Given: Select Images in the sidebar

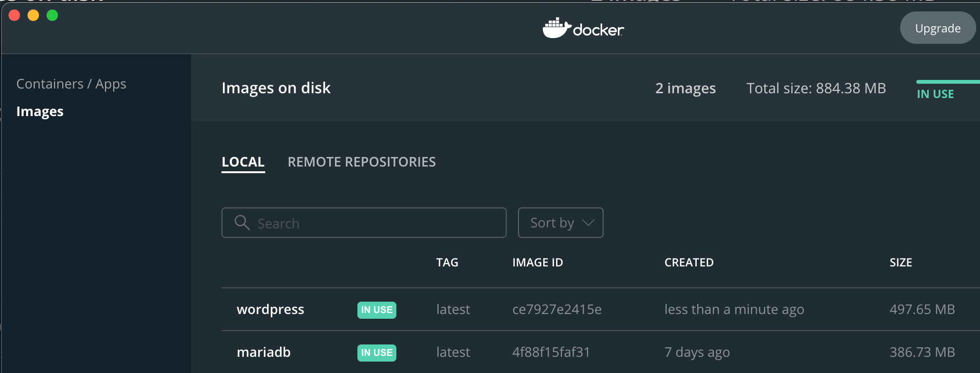Looking at the screenshot, I should click(40, 111).
